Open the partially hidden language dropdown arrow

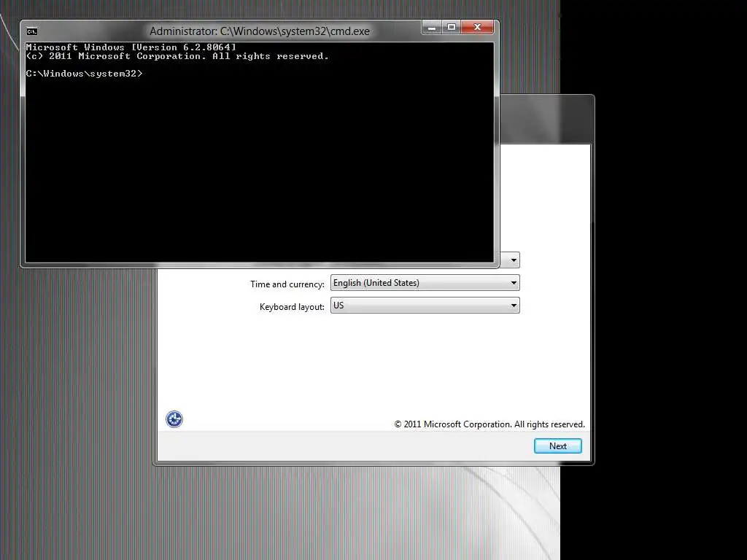[x=513, y=260]
